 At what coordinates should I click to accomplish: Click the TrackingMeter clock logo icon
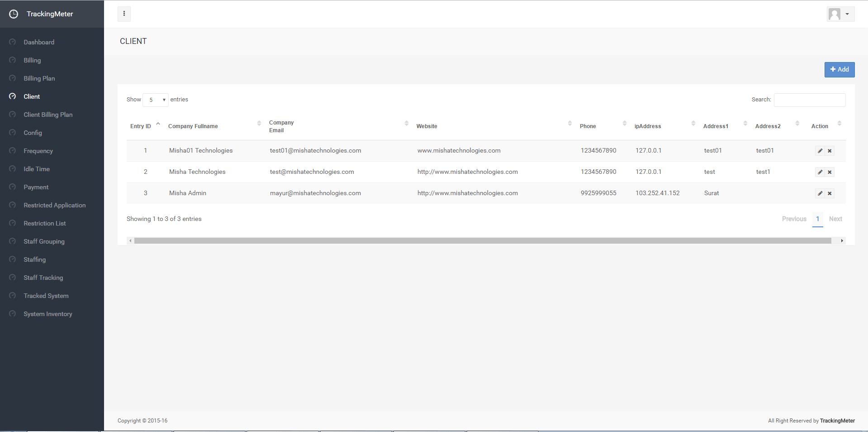pyautogui.click(x=14, y=14)
